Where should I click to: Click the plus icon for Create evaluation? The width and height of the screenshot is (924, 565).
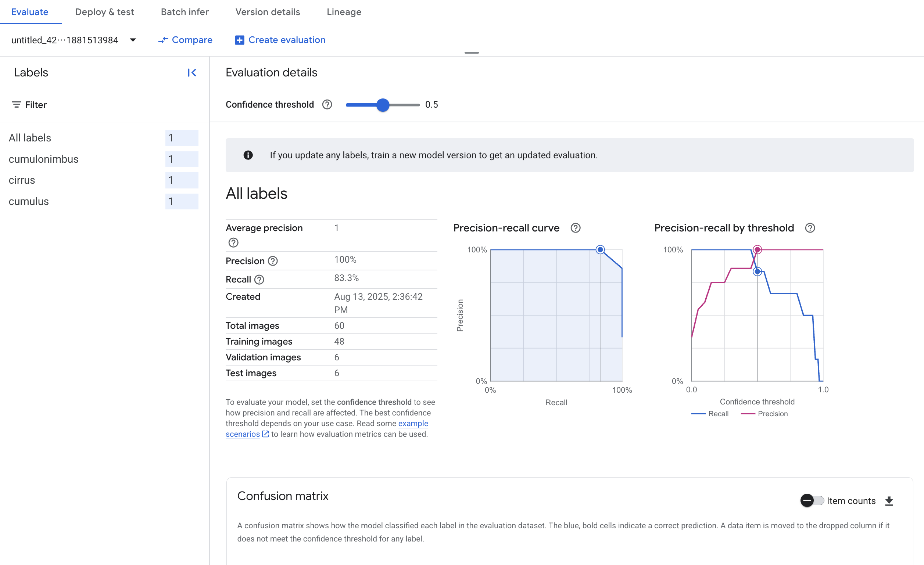coord(239,40)
